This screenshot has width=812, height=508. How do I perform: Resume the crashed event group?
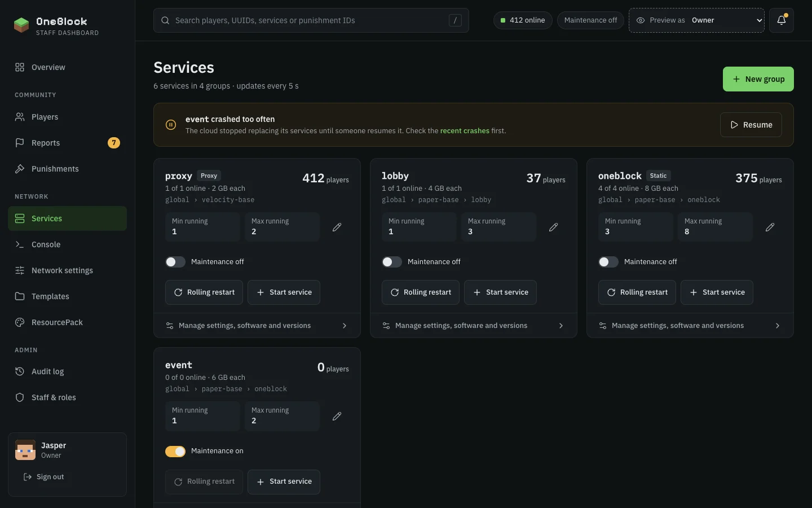pos(751,125)
